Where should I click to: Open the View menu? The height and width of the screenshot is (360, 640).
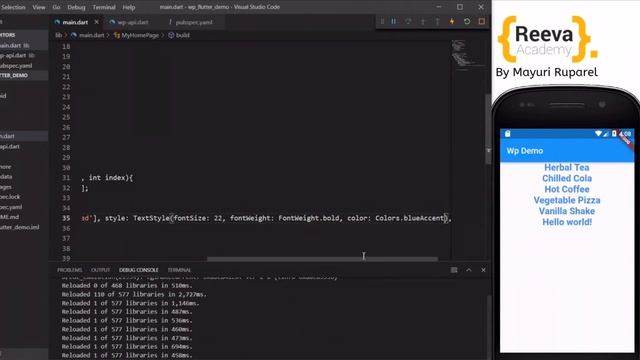point(39,7)
